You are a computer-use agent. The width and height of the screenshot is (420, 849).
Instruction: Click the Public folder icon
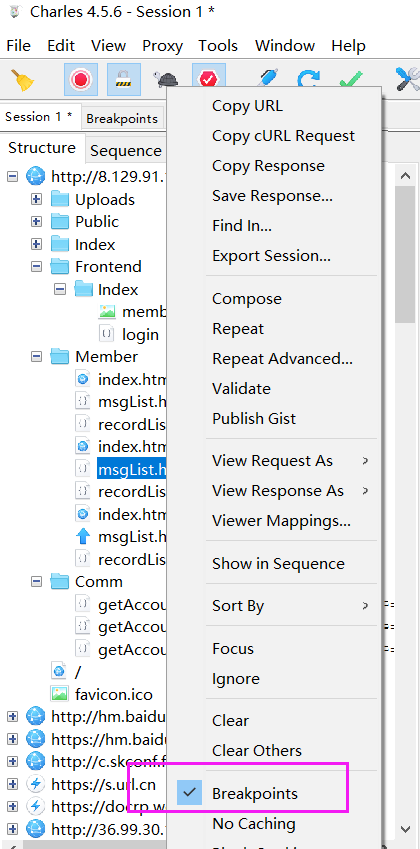60,222
